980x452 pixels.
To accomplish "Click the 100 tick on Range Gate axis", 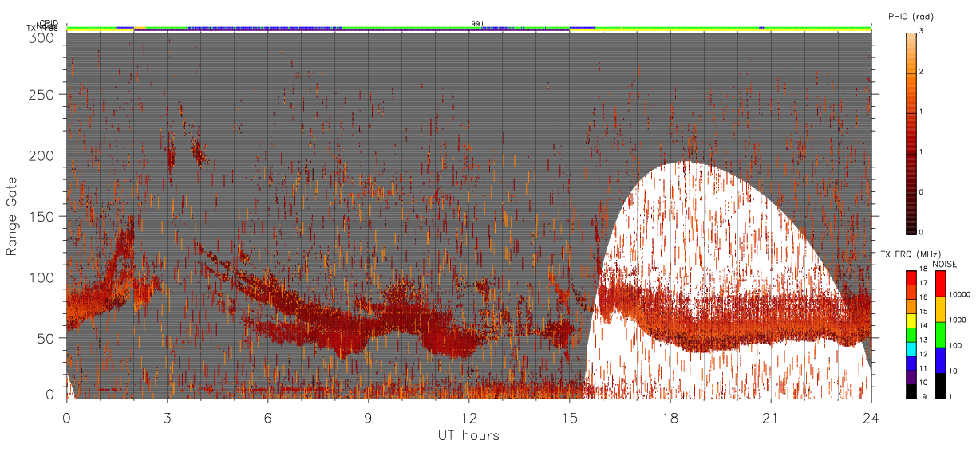I will [x=43, y=277].
